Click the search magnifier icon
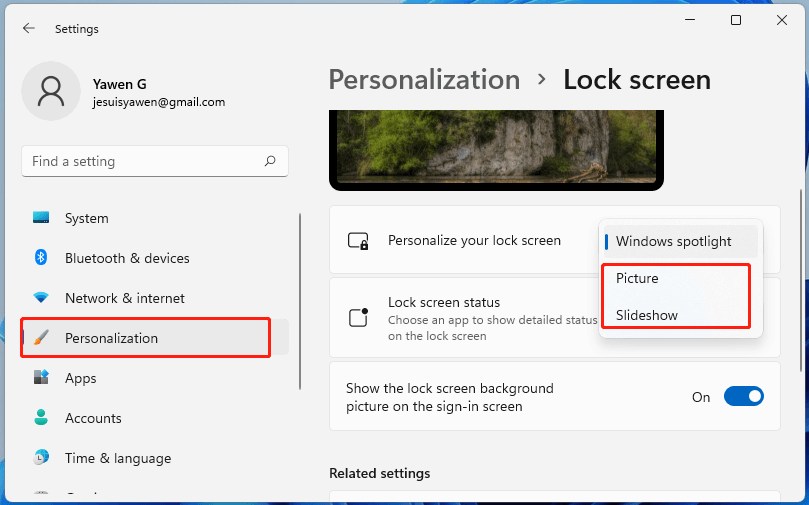809x505 pixels. (270, 161)
